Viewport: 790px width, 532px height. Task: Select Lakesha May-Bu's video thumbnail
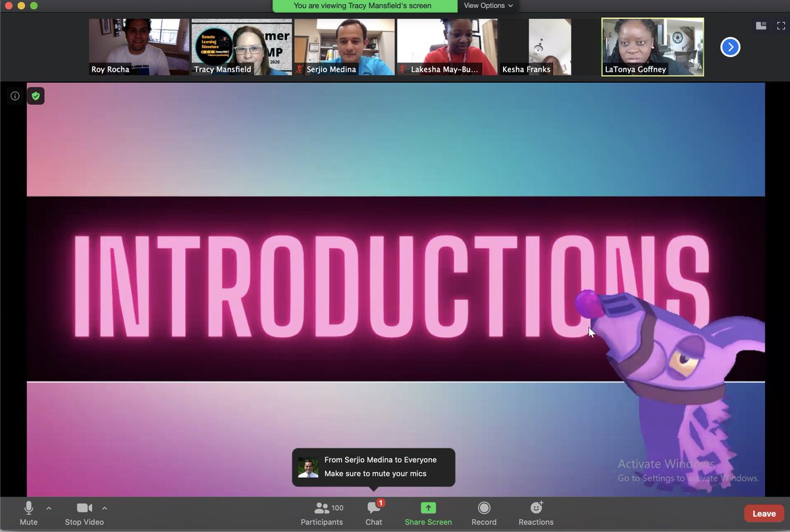447,47
